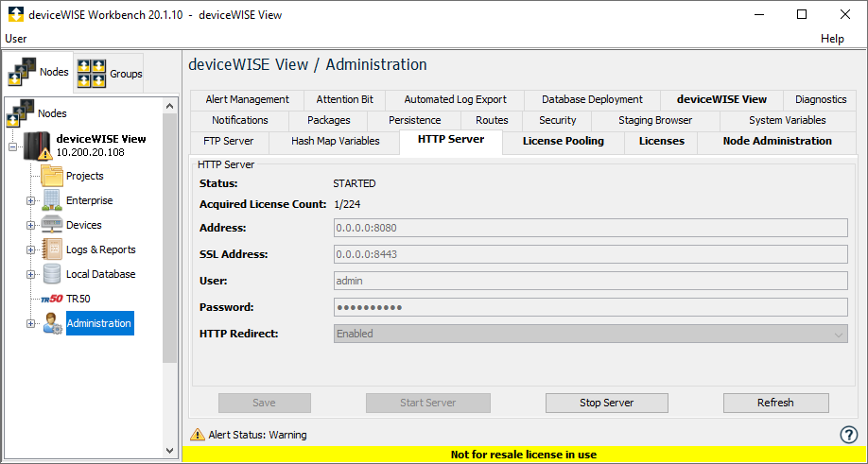Image resolution: width=868 pixels, height=464 pixels.
Task: Select the TR50 tree item label
Action: (x=78, y=300)
